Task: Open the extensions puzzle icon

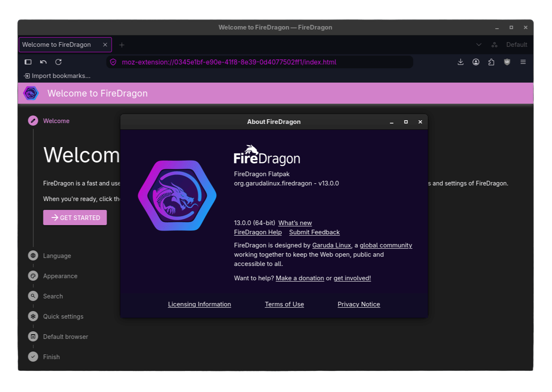Action: click(x=491, y=62)
